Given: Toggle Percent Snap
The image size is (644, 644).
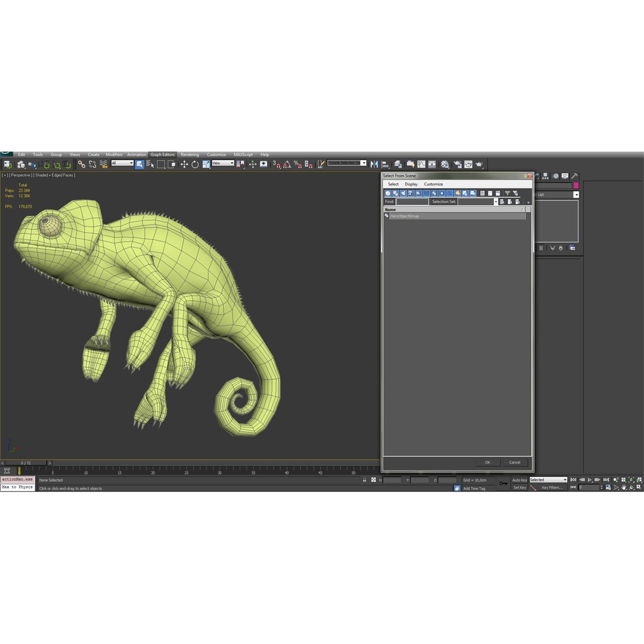Looking at the screenshot, I should pyautogui.click(x=298, y=165).
